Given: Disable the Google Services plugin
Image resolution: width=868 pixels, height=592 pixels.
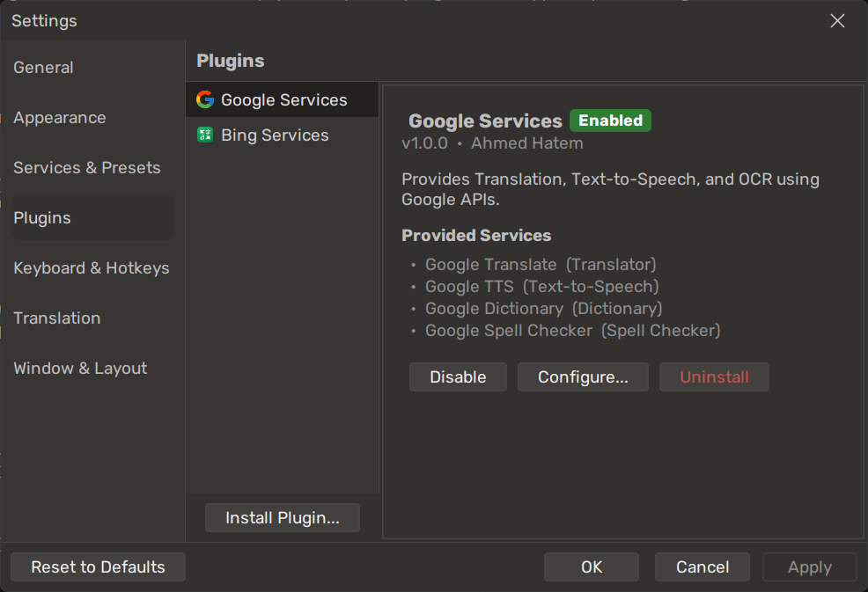Looking at the screenshot, I should [x=458, y=376].
